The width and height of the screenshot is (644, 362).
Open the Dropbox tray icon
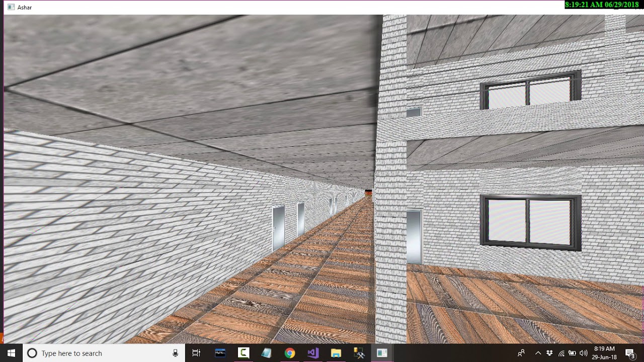tap(549, 353)
